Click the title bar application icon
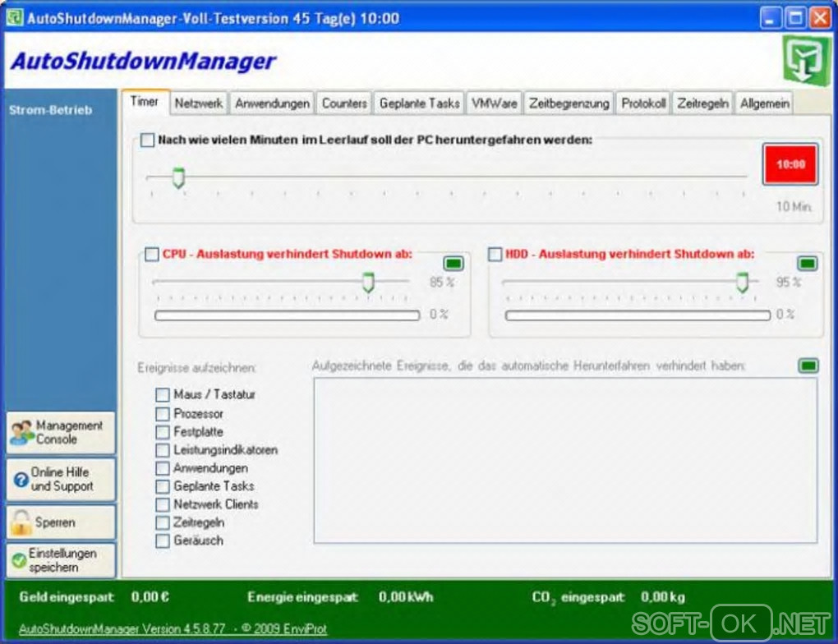 tap(15, 17)
